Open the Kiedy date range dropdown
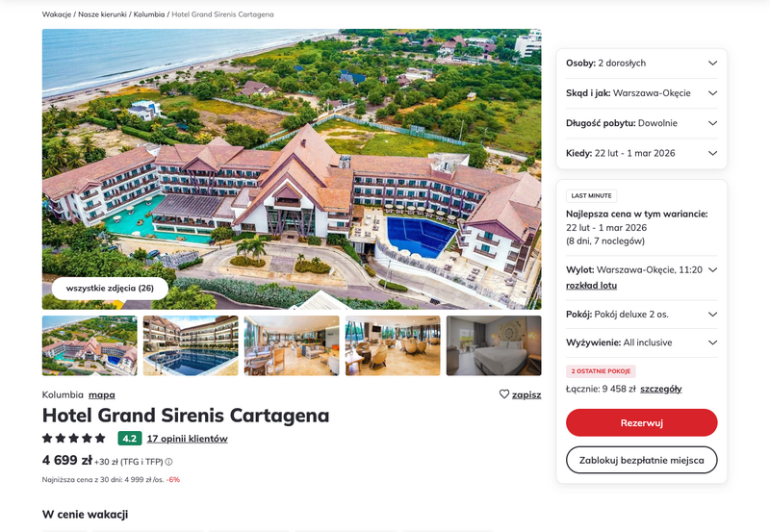 641,153
